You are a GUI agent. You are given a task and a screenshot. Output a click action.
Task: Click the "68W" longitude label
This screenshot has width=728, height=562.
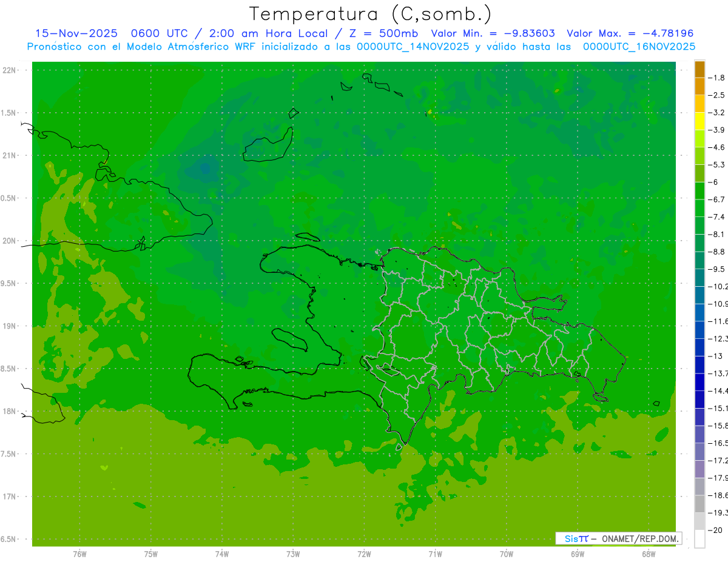pos(649,554)
